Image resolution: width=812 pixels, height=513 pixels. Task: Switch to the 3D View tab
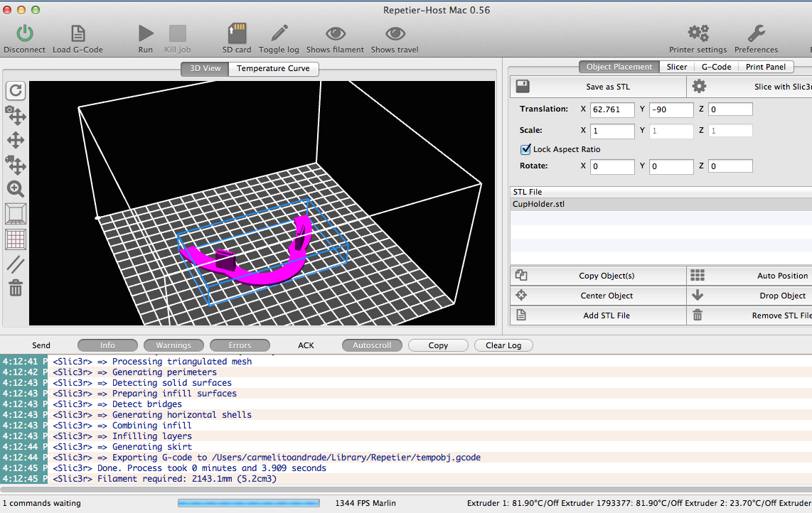coord(205,68)
